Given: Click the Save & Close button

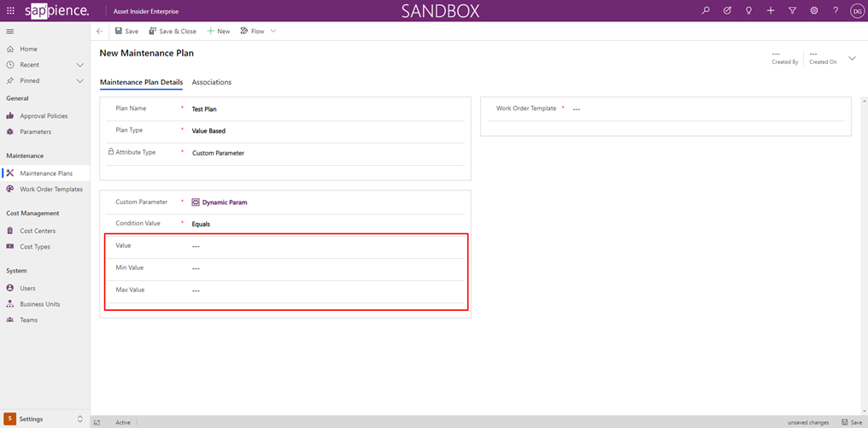Looking at the screenshot, I should tap(173, 31).
